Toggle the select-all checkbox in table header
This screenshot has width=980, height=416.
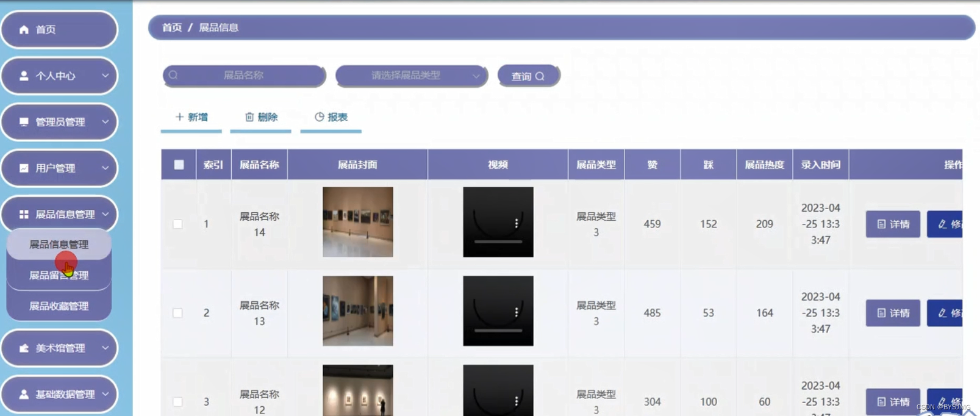pyautogui.click(x=179, y=165)
